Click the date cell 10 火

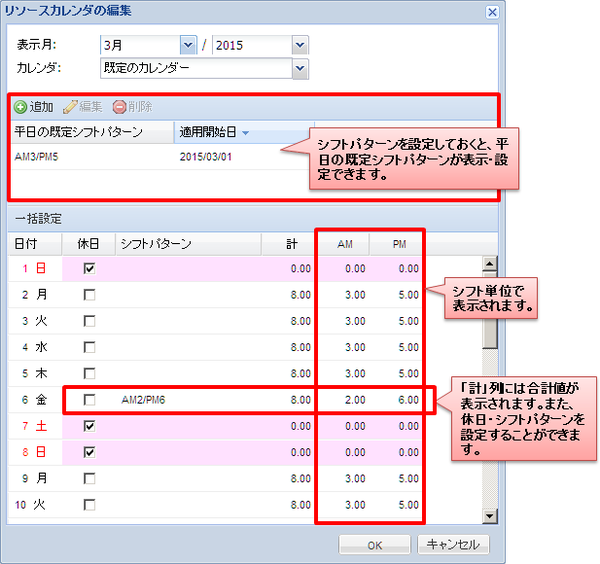pos(35,505)
